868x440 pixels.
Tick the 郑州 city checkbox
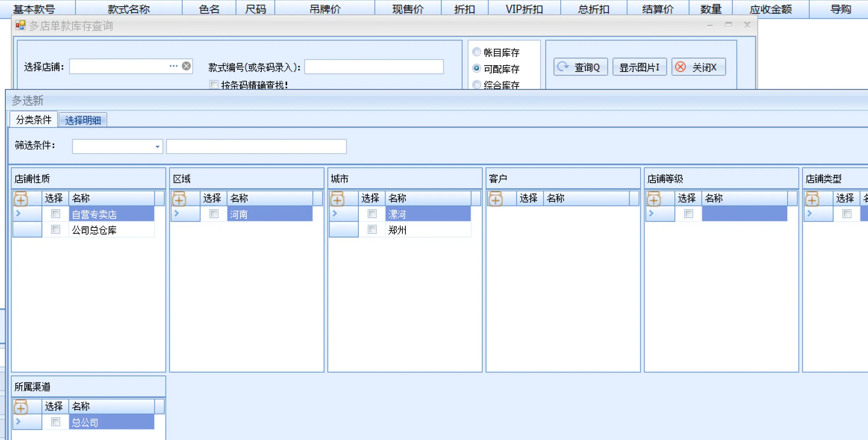[372, 230]
